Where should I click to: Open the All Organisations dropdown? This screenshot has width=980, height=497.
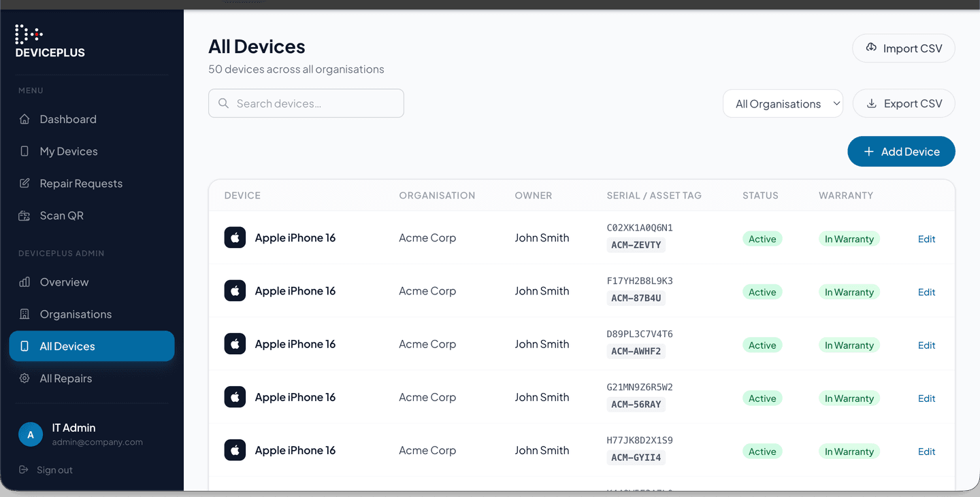pyautogui.click(x=783, y=103)
